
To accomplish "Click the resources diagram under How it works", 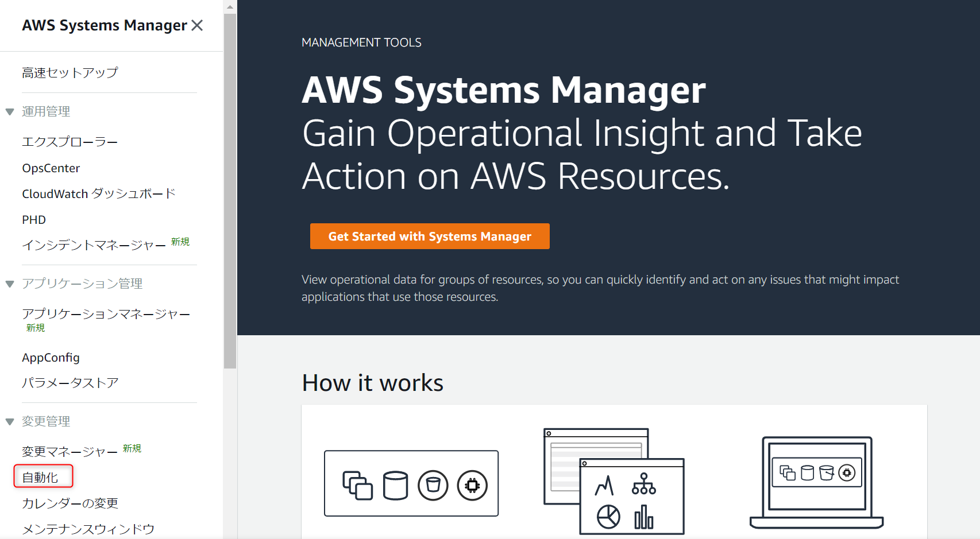I will point(411,484).
